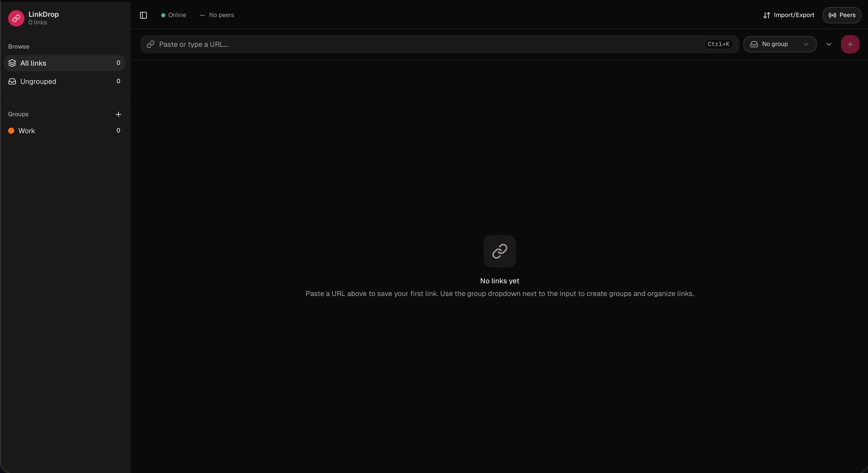Click the Ungrouped inbox icon
Image resolution: width=868 pixels, height=473 pixels.
pyautogui.click(x=12, y=81)
